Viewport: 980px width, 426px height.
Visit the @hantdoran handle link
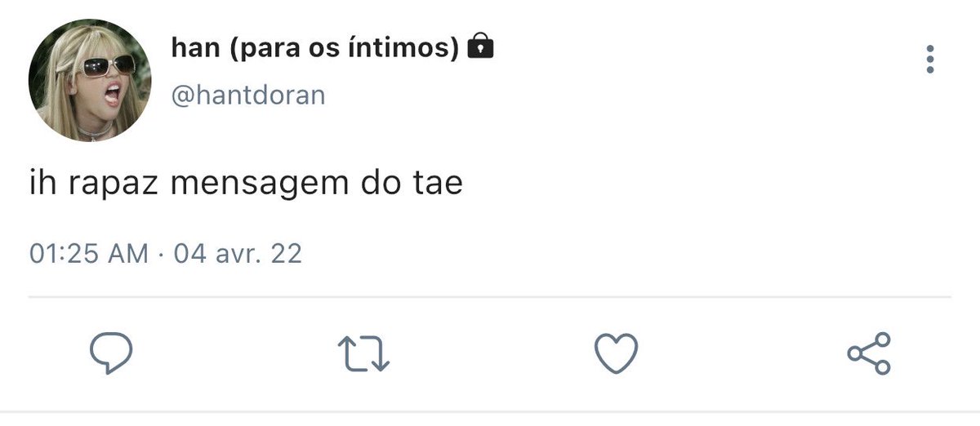(x=248, y=95)
